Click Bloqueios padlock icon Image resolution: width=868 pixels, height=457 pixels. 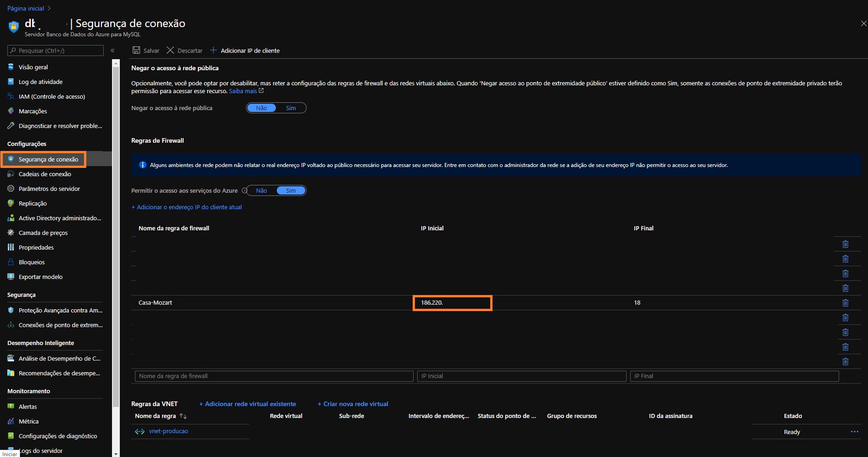point(11,262)
